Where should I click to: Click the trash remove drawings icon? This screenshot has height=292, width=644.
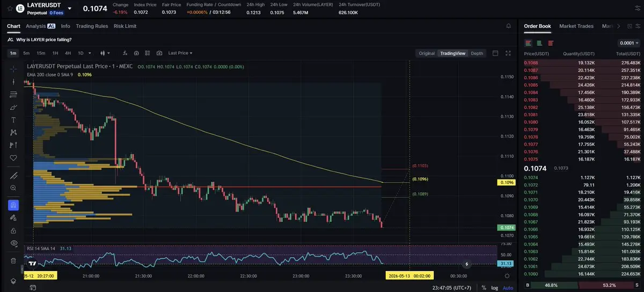(x=13, y=261)
